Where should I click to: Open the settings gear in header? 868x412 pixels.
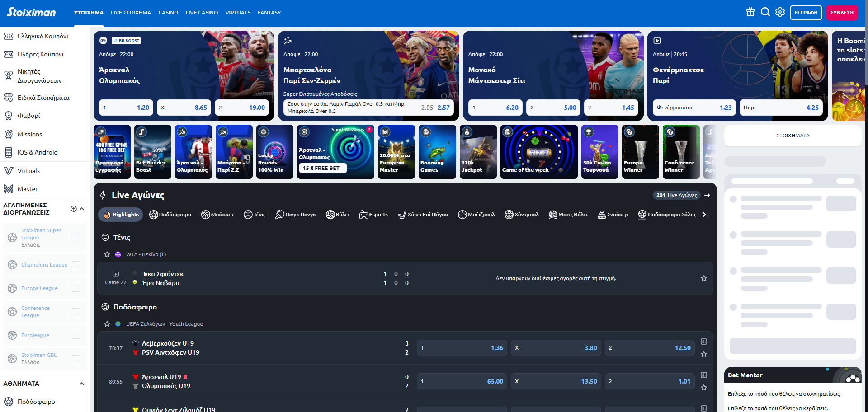click(780, 12)
